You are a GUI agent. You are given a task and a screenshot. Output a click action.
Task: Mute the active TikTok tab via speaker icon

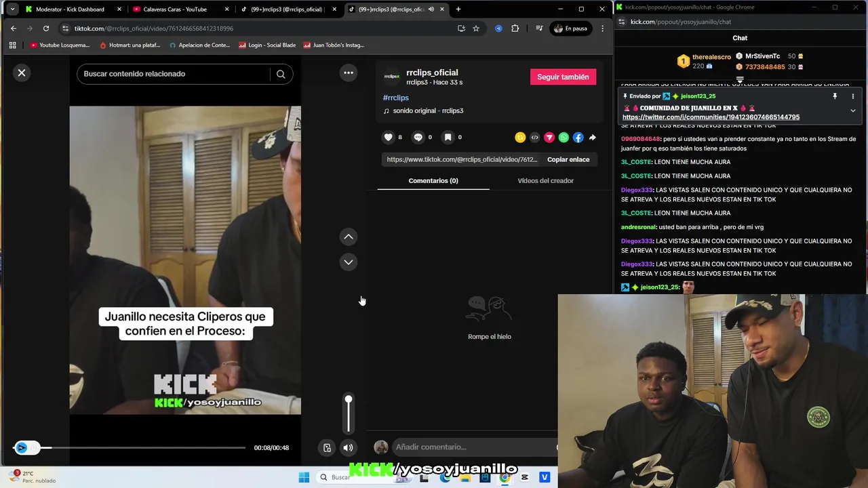[x=431, y=9]
